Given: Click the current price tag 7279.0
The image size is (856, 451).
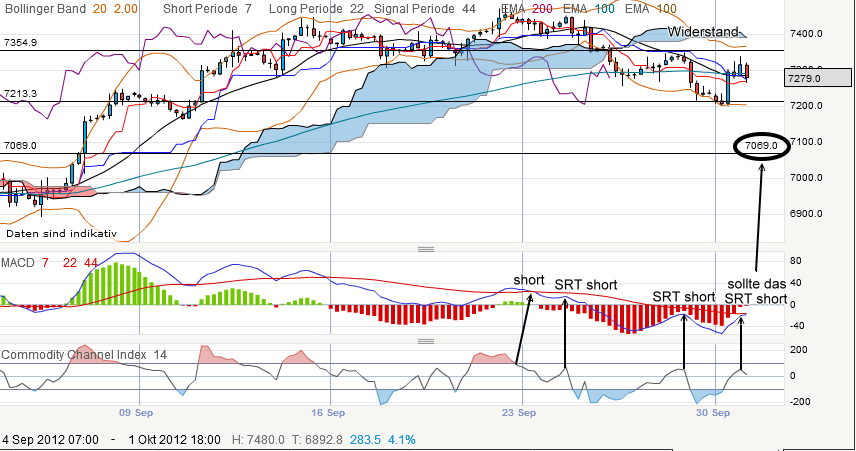Looking at the screenshot, I should tap(818, 78).
